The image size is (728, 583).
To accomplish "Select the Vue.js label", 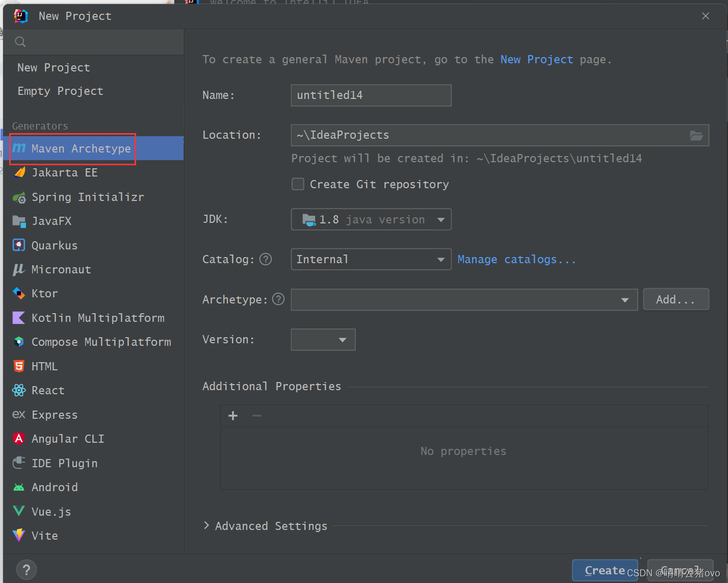I will [x=51, y=512].
